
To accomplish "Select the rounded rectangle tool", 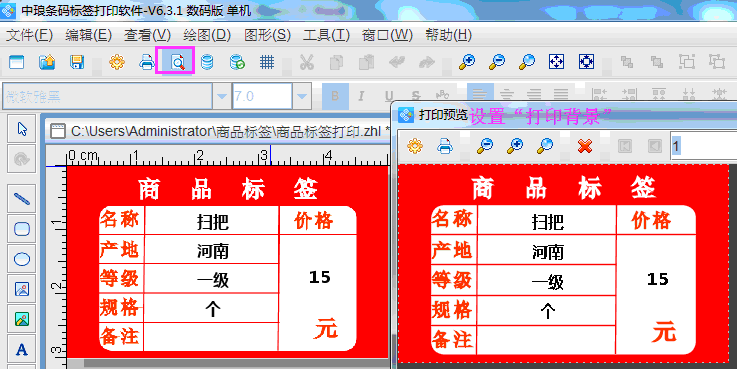I will point(22,229).
